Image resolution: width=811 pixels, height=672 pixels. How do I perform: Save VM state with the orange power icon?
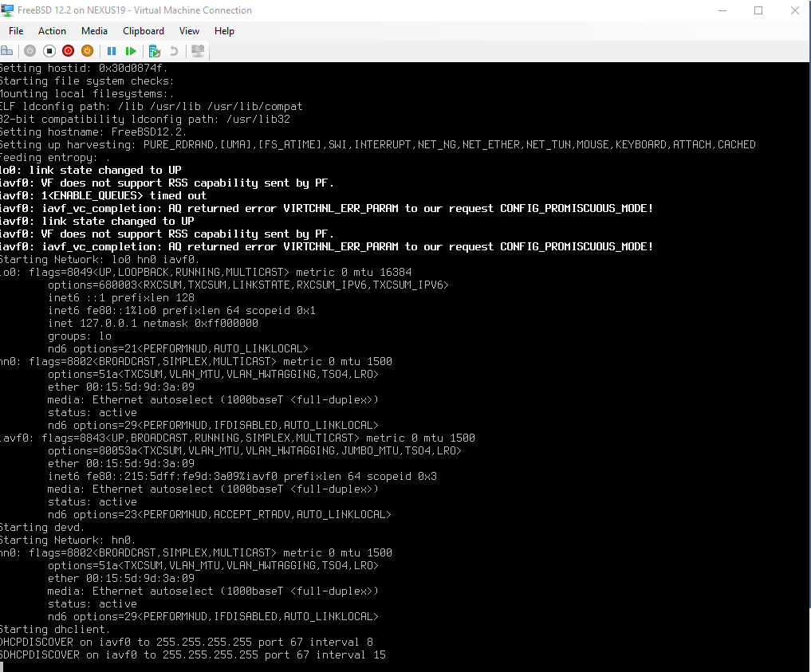coord(88,51)
